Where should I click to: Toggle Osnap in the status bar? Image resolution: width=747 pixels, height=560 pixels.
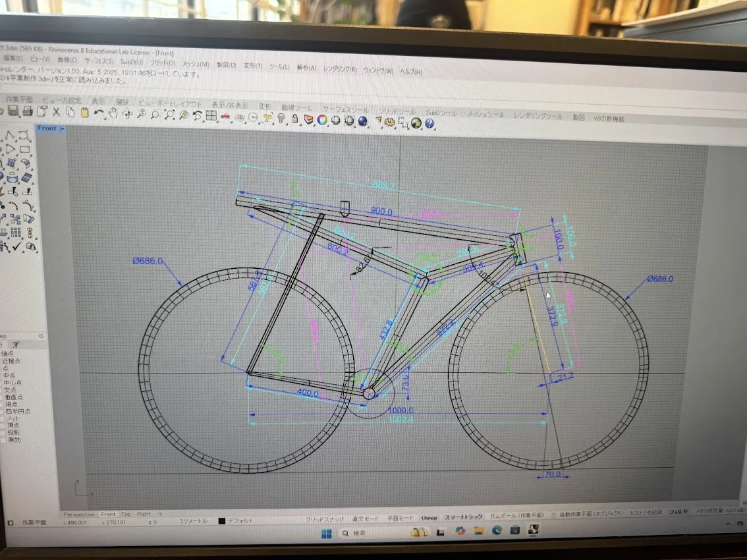(429, 518)
